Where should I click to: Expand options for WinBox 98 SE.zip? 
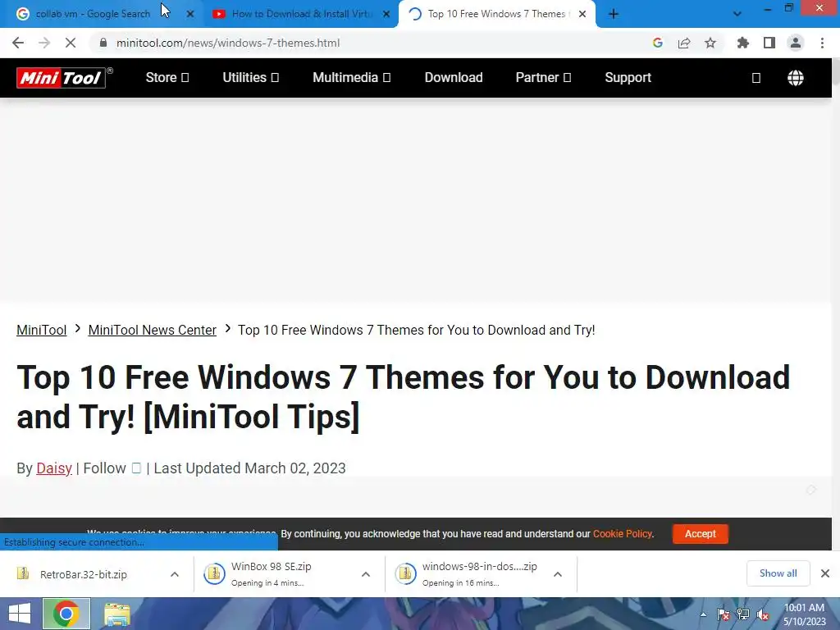pyautogui.click(x=366, y=574)
